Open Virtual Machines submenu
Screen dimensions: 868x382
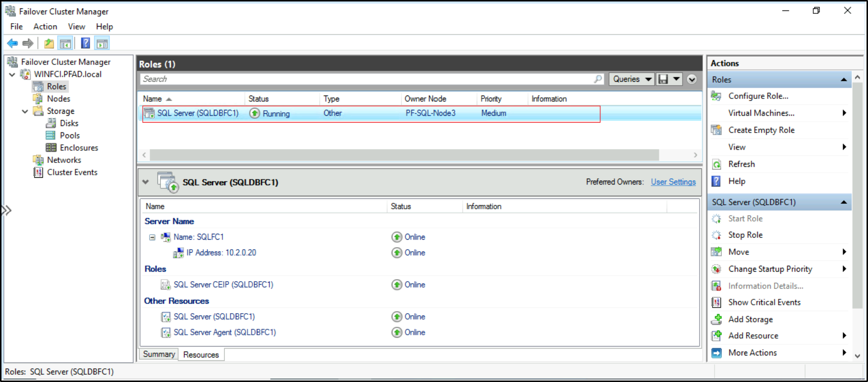coord(761,113)
